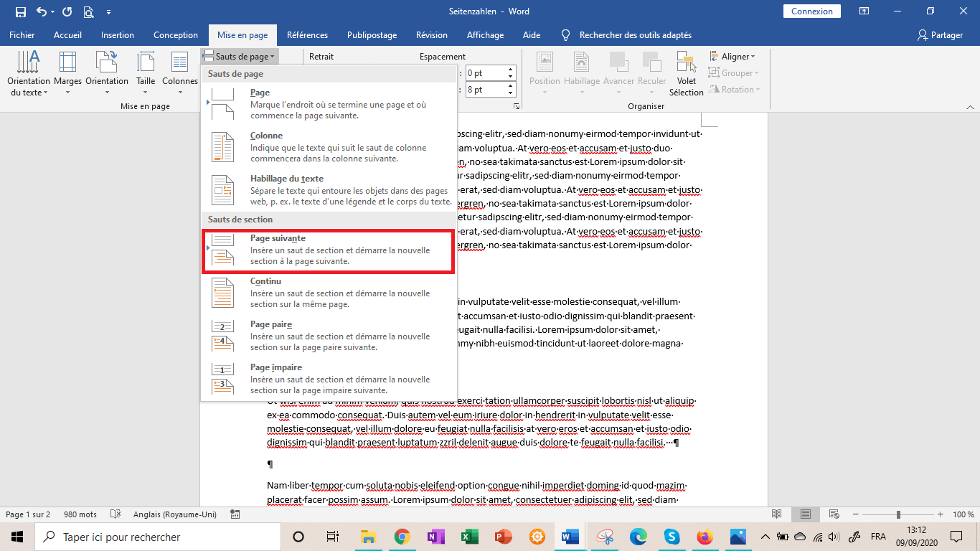980x551 pixels.
Task: Click the taskbar search box
Action: click(x=158, y=537)
